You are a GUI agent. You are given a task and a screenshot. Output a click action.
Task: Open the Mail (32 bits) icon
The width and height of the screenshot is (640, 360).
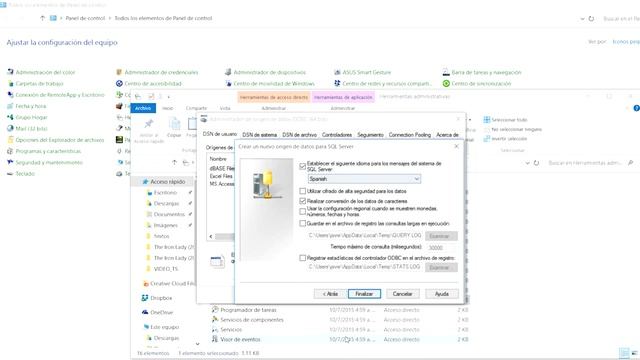10,129
